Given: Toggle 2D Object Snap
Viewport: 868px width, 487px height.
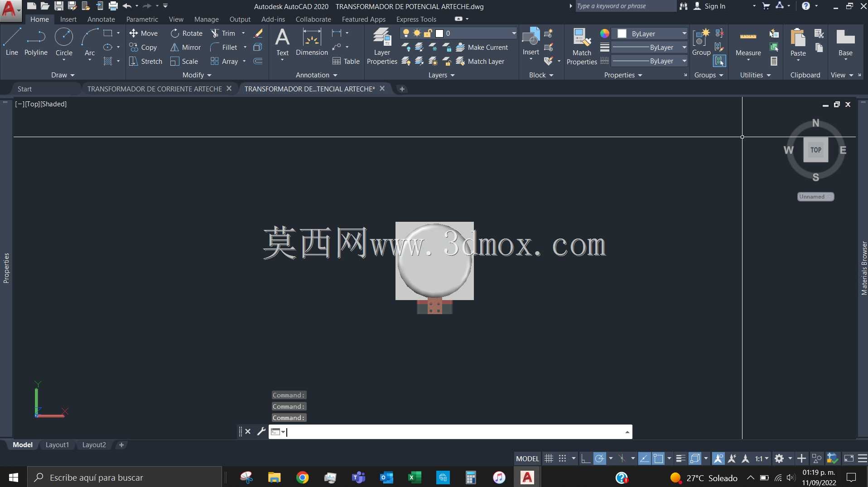Looking at the screenshot, I should coord(658,458).
